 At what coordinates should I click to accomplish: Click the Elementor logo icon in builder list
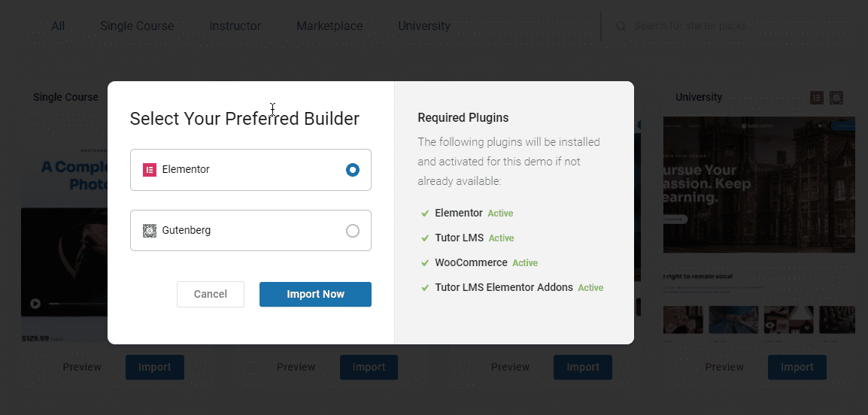[150, 170]
